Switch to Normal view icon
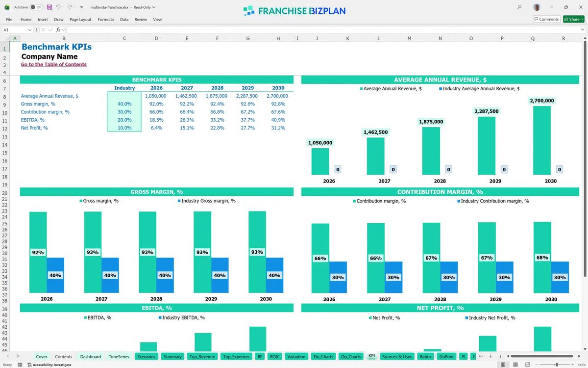 click(x=503, y=365)
